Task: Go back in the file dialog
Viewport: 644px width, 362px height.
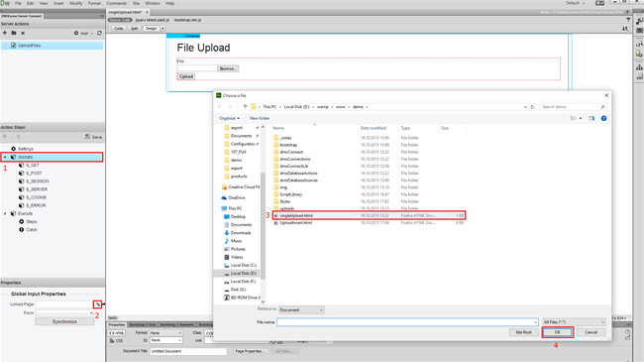Action: point(220,106)
